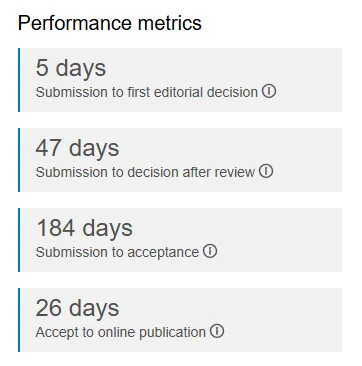Show info tooltip for Submission to acceptance
The image size is (362, 366).
click(210, 251)
